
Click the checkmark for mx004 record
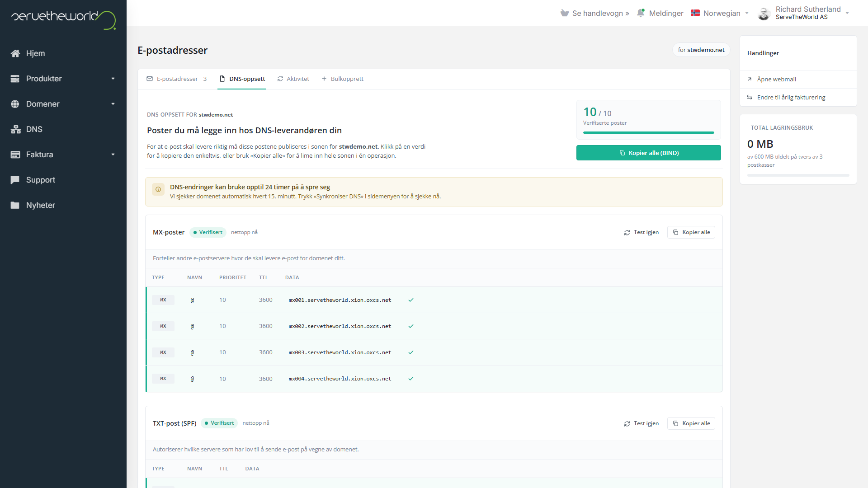(x=411, y=379)
